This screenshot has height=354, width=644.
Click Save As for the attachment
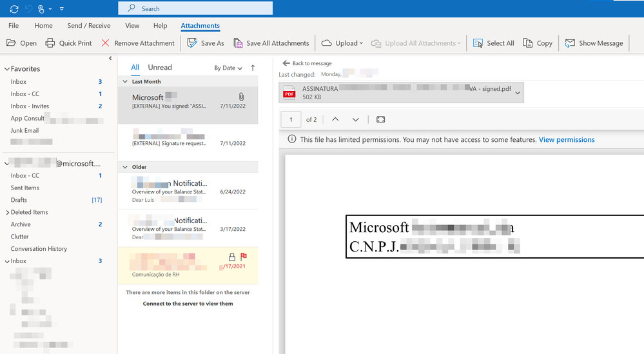(x=206, y=43)
